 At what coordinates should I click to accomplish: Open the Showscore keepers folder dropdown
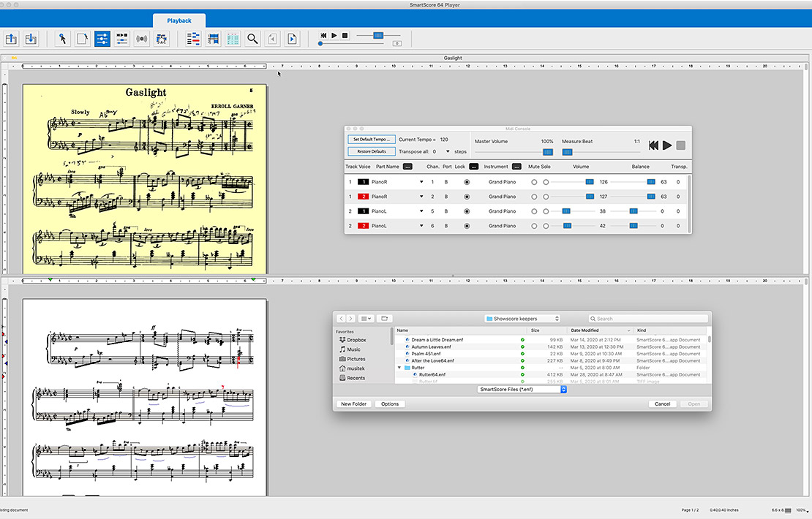click(522, 319)
